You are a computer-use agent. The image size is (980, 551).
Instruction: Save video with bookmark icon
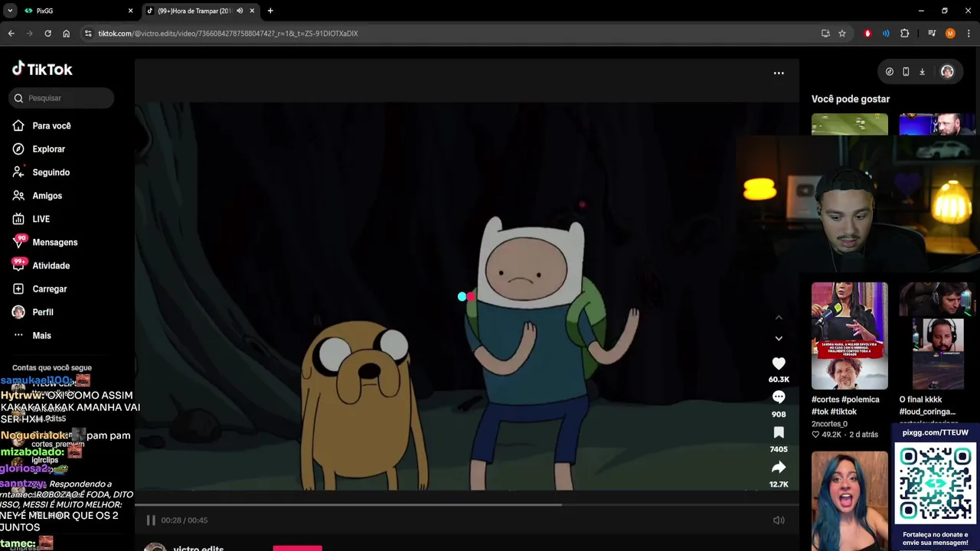coord(779,432)
